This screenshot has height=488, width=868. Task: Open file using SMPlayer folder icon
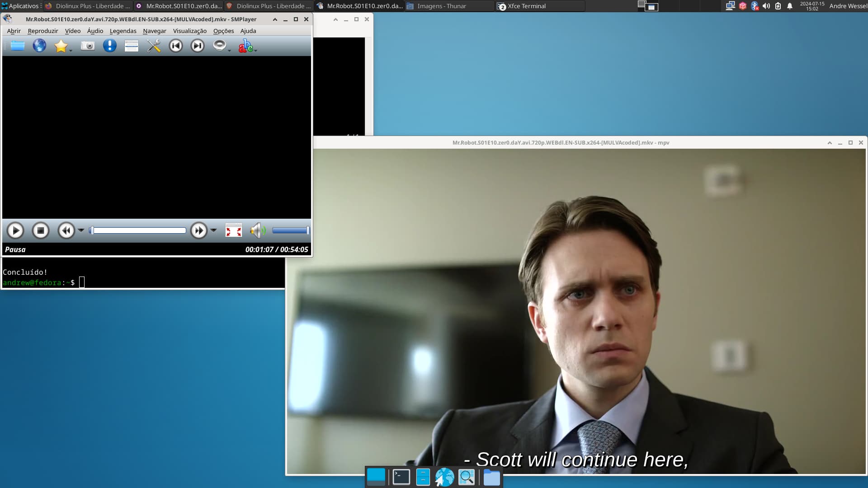18,46
